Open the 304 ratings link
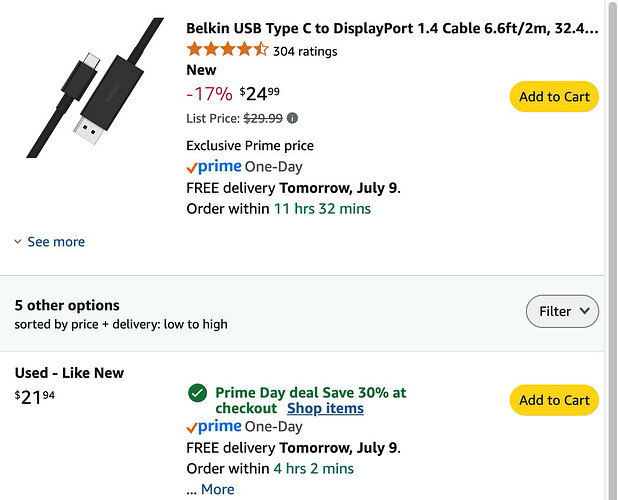 (305, 51)
